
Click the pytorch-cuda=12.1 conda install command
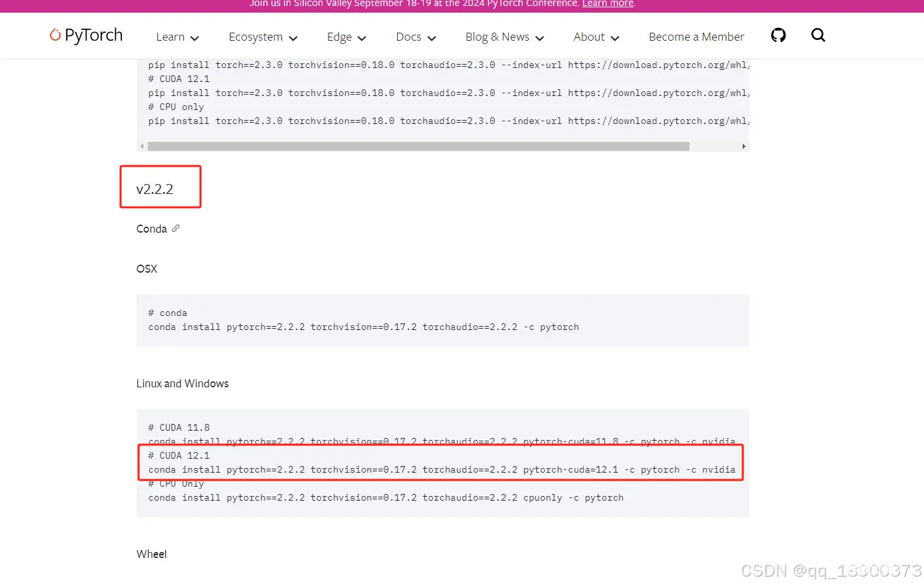(442, 470)
